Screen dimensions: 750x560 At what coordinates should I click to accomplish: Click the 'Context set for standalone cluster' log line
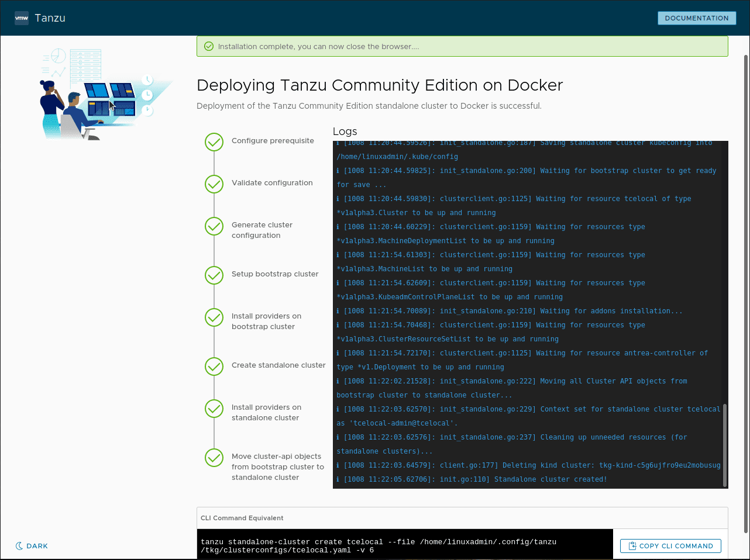(529, 416)
